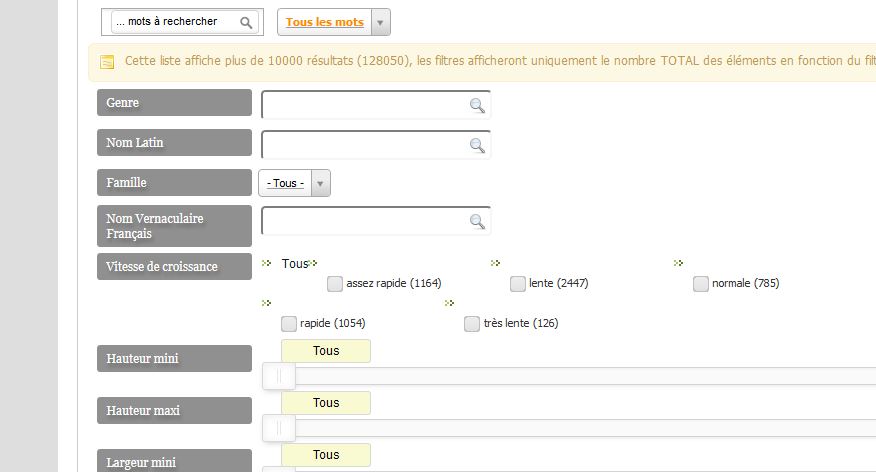Click the green arrow bullet beside Tous

tap(266, 263)
